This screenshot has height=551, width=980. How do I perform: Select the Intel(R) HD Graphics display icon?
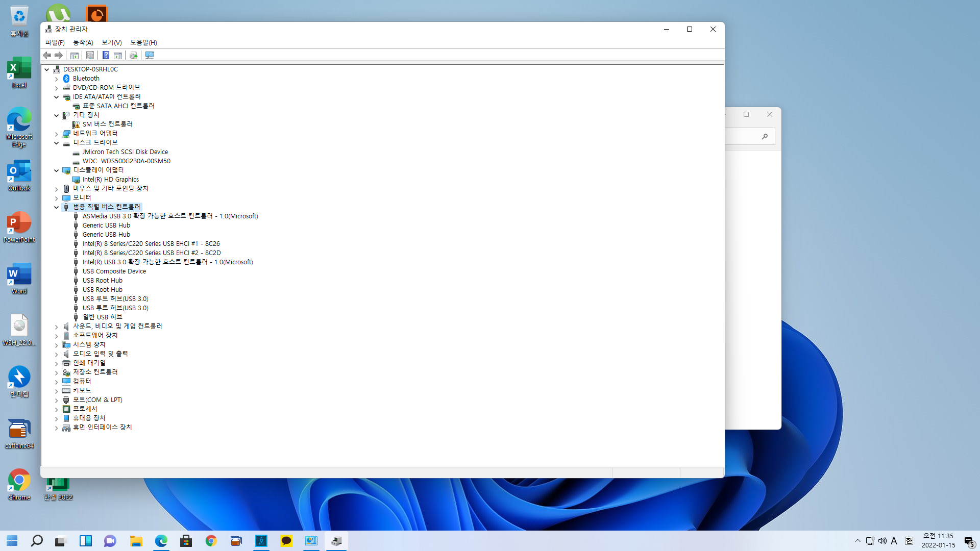coord(76,180)
